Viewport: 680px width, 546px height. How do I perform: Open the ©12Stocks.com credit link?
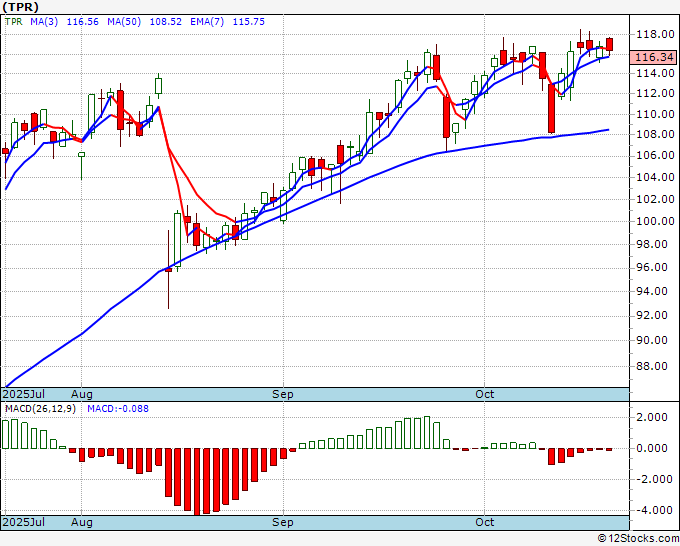point(638,538)
